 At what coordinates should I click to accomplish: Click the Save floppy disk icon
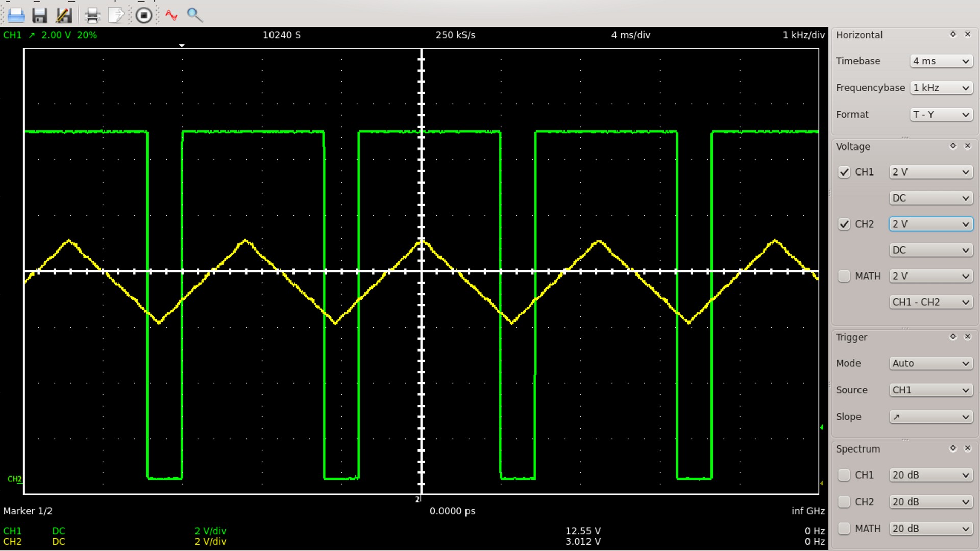coord(40,15)
